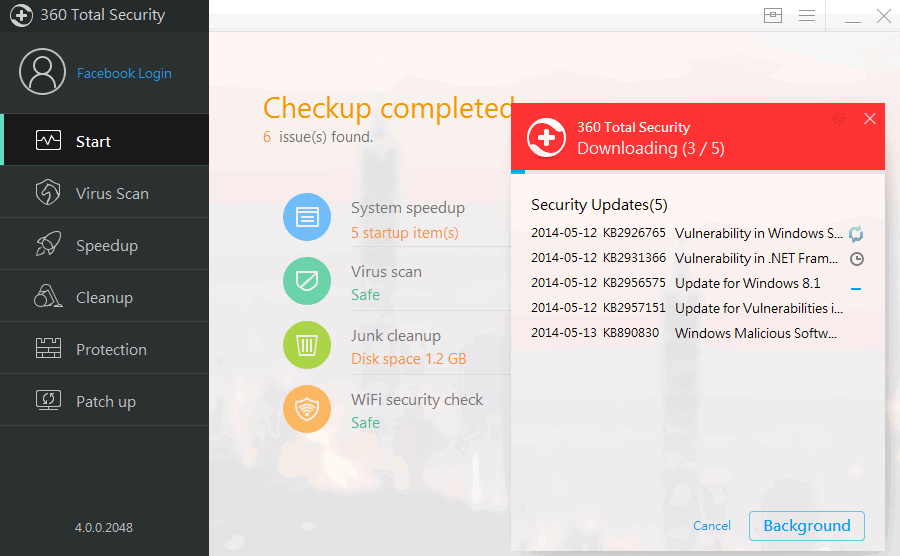Open the popup settings gear icon
900x556 pixels.
pos(839,119)
